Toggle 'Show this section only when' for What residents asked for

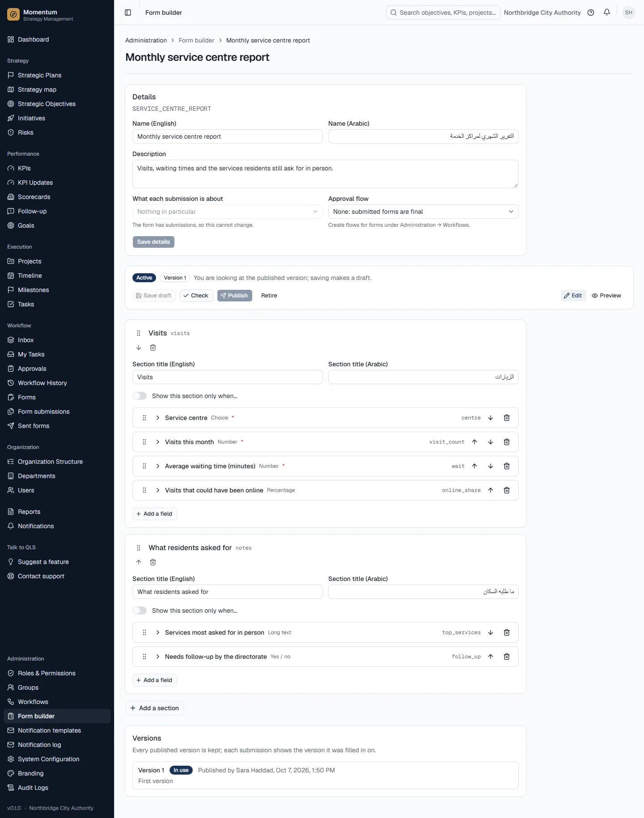click(140, 610)
